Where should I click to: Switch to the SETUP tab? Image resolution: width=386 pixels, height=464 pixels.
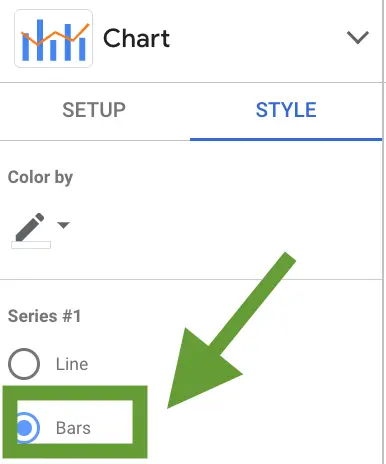(94, 110)
